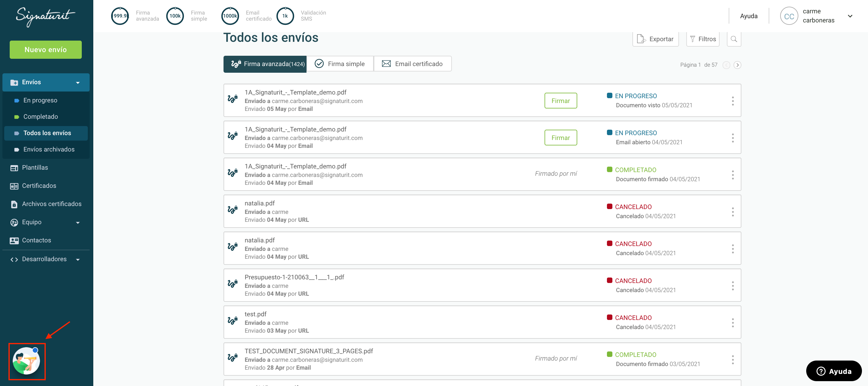This screenshot has width=868, height=386.
Task: Open Archivos certificados in sidebar
Action: pyautogui.click(x=51, y=204)
